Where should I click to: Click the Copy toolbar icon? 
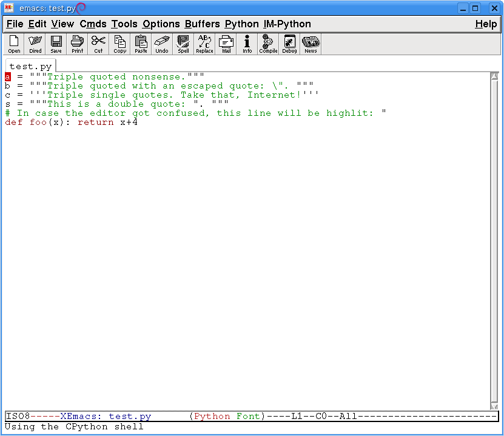[x=120, y=44]
